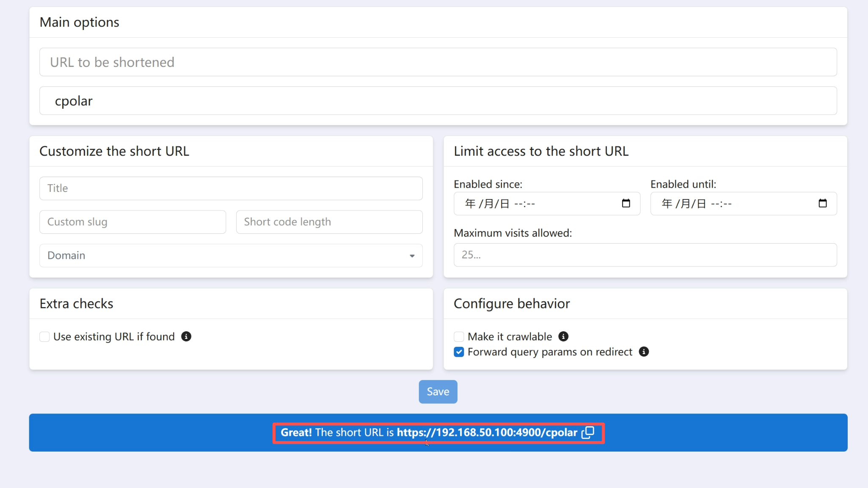Image resolution: width=868 pixels, height=488 pixels.
Task: Click the tags field containing cpolar
Action: pyautogui.click(x=438, y=101)
